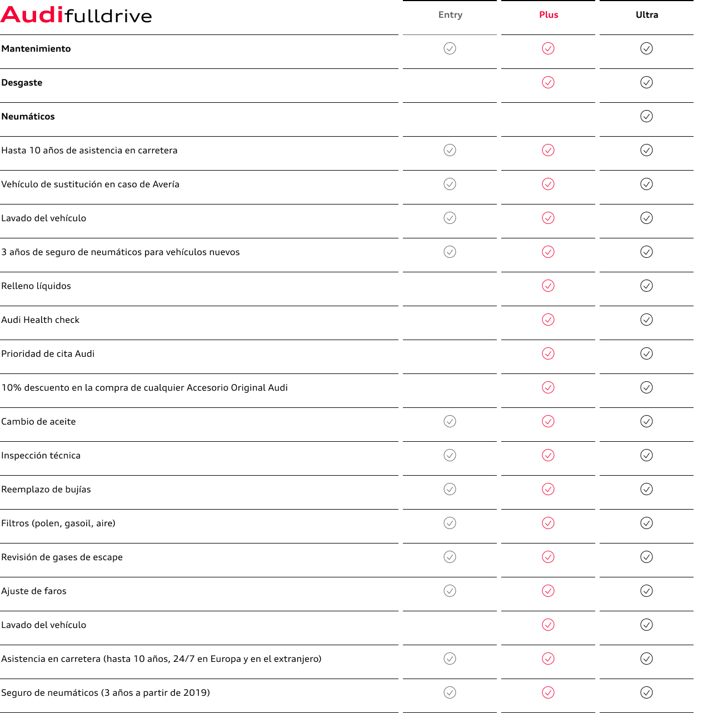Select the Ultra plan column header
This screenshot has width=728, height=713.
pos(647,15)
